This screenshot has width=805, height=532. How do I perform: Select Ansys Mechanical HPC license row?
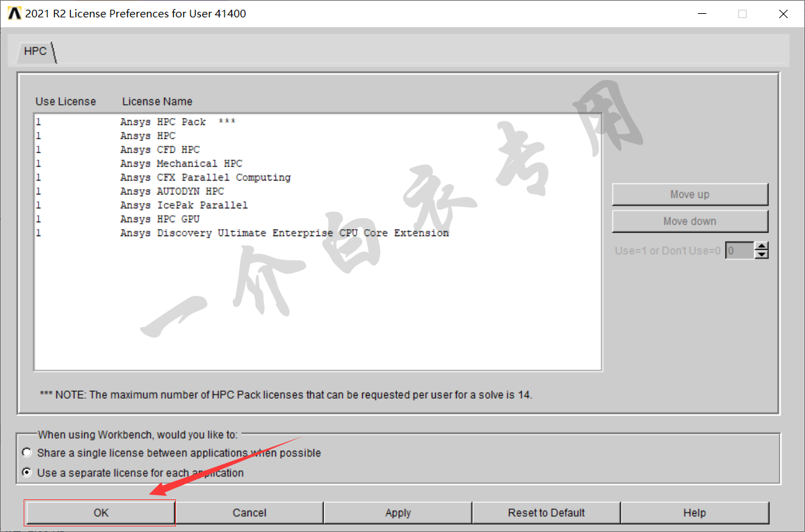(317, 164)
